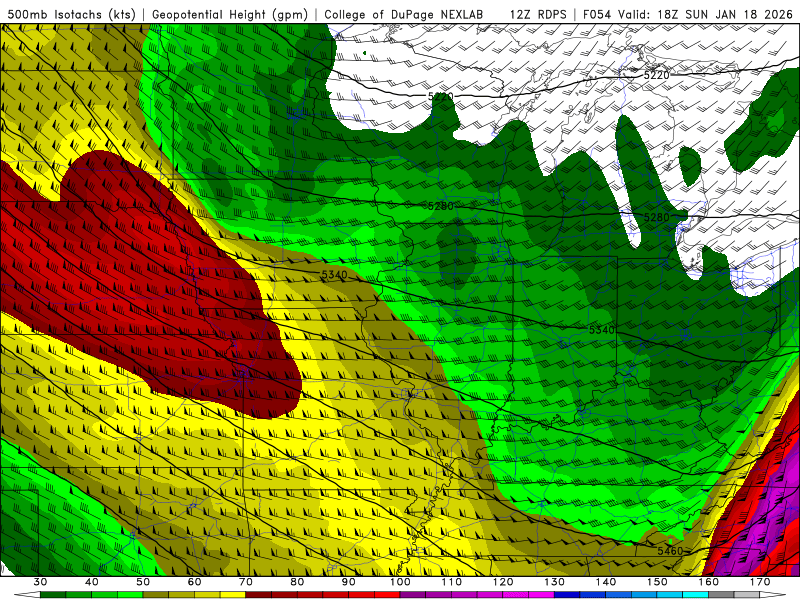Click the 5340 contour label in the green area
The width and height of the screenshot is (800, 600).
click(602, 330)
